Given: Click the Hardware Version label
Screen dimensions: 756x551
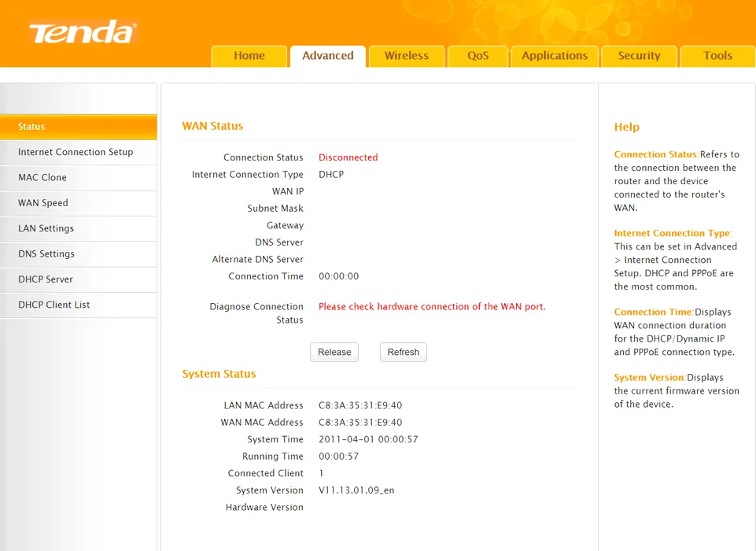Looking at the screenshot, I should 264,507.
